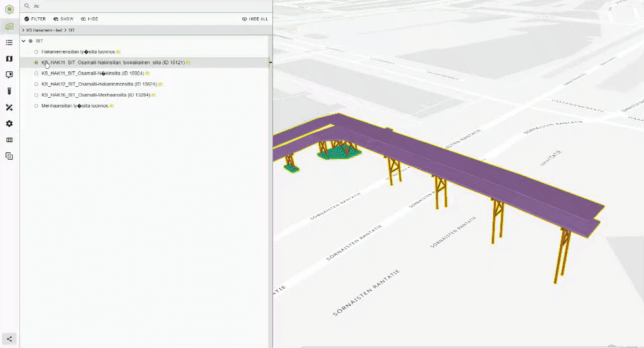This screenshot has height=348, width=644.
Task: Click the share icon at sidebar bottom
Action: [x=10, y=339]
